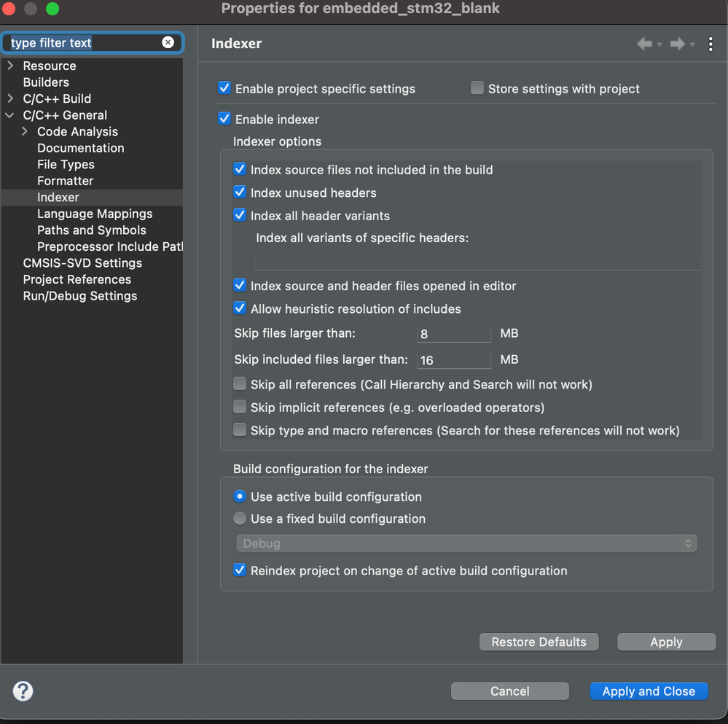The width and height of the screenshot is (728, 724).
Task: Toggle Enable project specific settings checkbox
Action: click(224, 88)
